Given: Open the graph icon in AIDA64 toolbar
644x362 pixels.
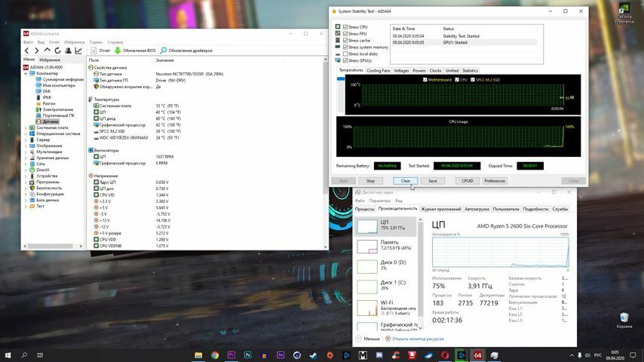Looking at the screenshot, I should click(x=78, y=51).
